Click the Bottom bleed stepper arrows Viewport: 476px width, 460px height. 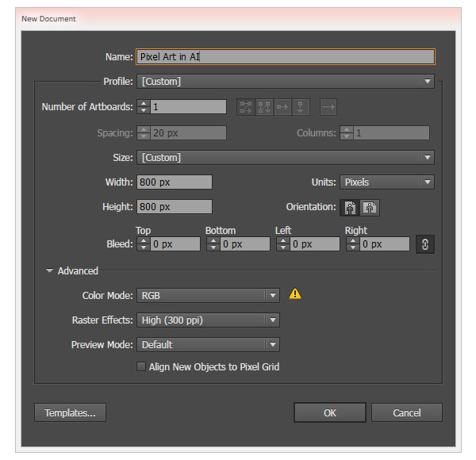213,244
